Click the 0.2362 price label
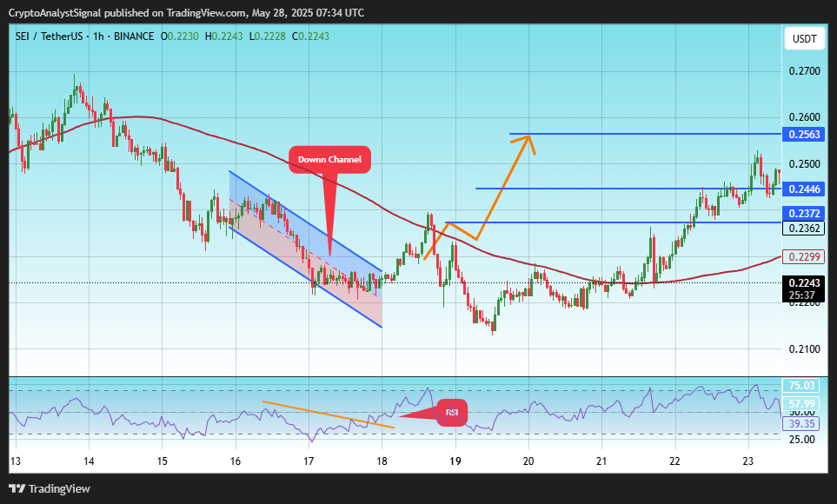Viewport: 837px width, 504px height. (804, 229)
